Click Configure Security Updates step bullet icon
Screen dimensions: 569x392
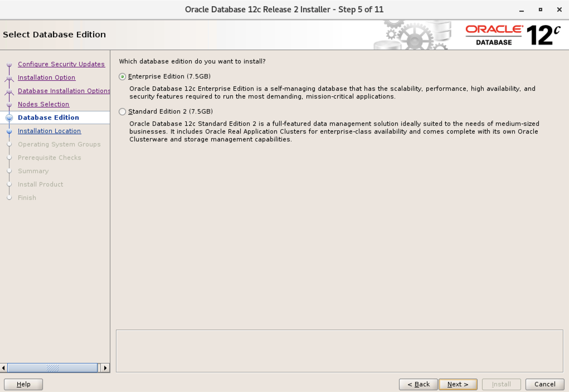(x=9, y=65)
